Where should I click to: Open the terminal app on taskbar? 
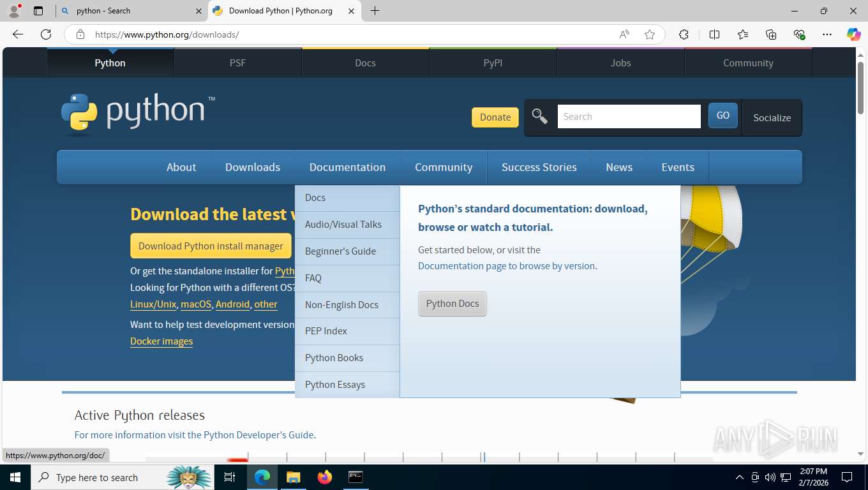click(355, 477)
